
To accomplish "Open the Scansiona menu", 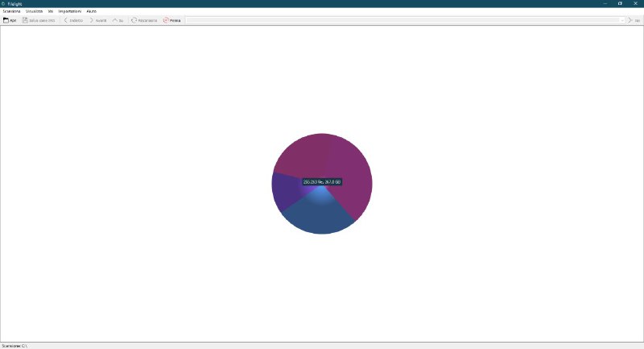I will [x=11, y=11].
